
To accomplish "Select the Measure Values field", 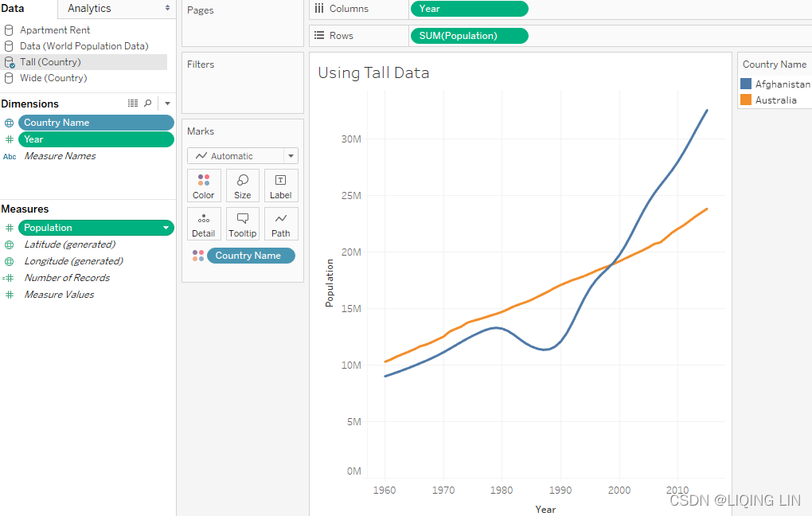I will [59, 295].
